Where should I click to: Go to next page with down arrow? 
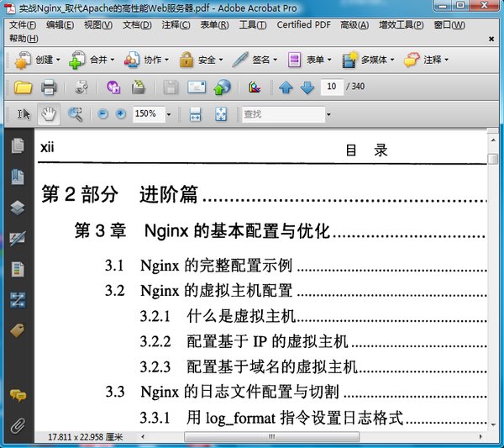point(307,87)
